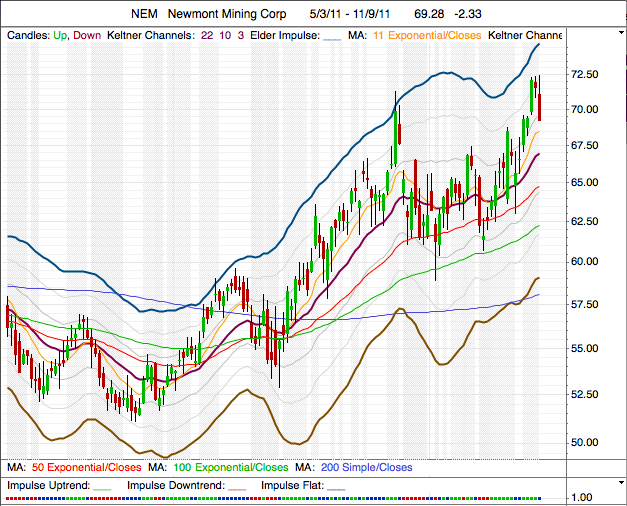Open the price panel dropdown arrow
This screenshot has width=627, height=506.
(x=621, y=33)
